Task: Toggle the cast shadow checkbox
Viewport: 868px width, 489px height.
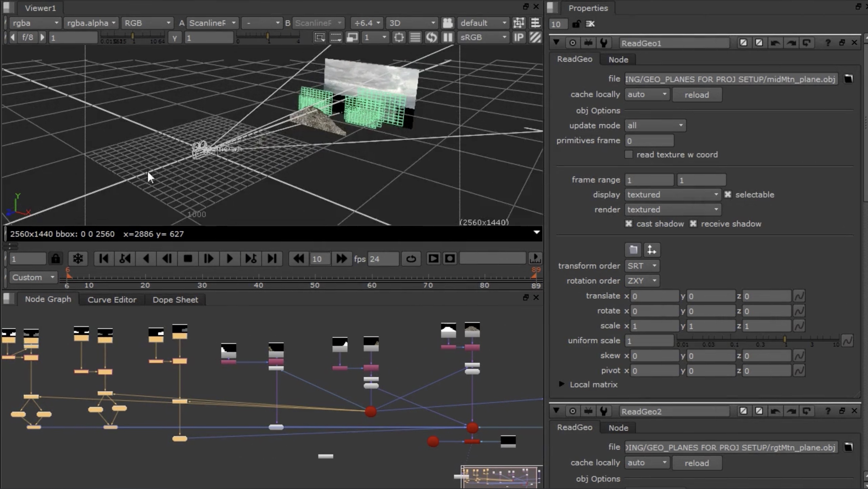Action: 629,224
